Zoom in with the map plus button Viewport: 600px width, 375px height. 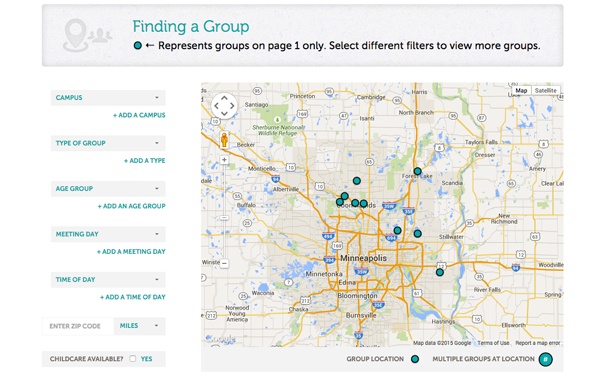tap(224, 160)
